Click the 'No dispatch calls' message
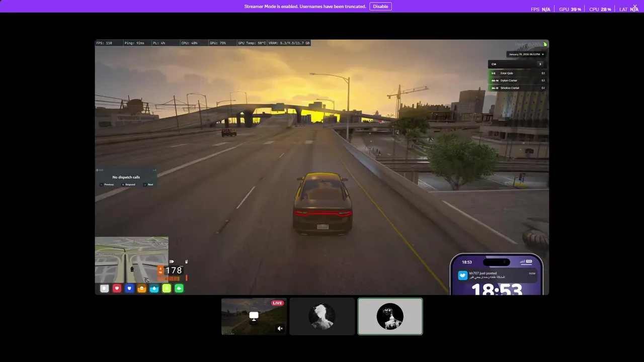This screenshot has width=644, height=362. tap(126, 177)
